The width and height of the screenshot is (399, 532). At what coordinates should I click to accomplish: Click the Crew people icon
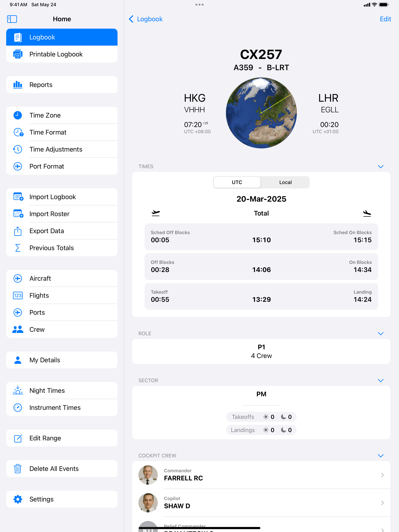tap(18, 329)
